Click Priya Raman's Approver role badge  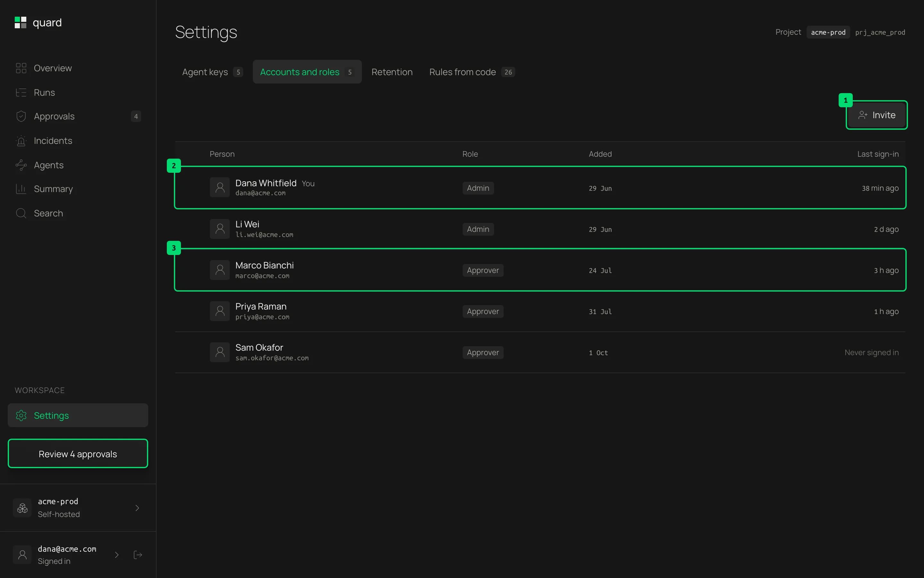(x=483, y=311)
